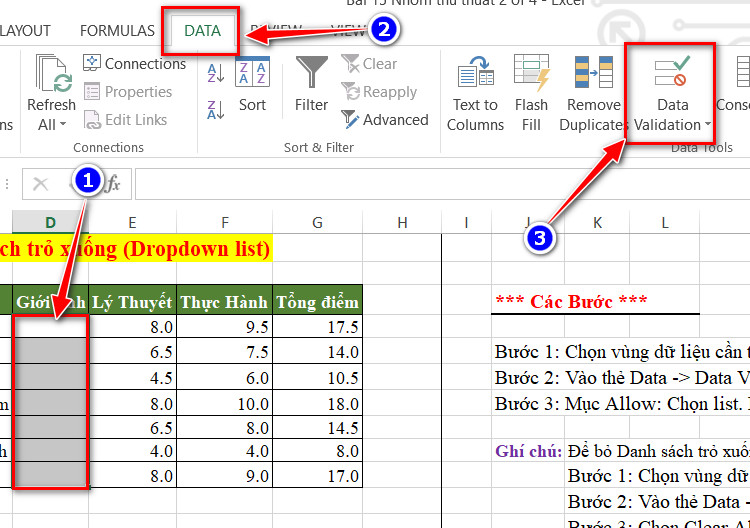
Task: Select the cell with value 14.5
Action: pyautogui.click(x=318, y=427)
